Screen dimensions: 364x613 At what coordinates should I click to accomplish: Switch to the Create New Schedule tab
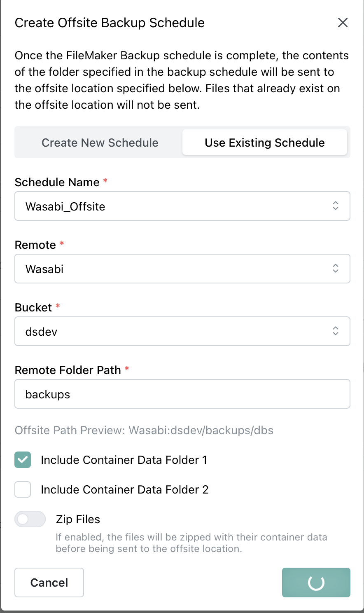click(x=100, y=143)
